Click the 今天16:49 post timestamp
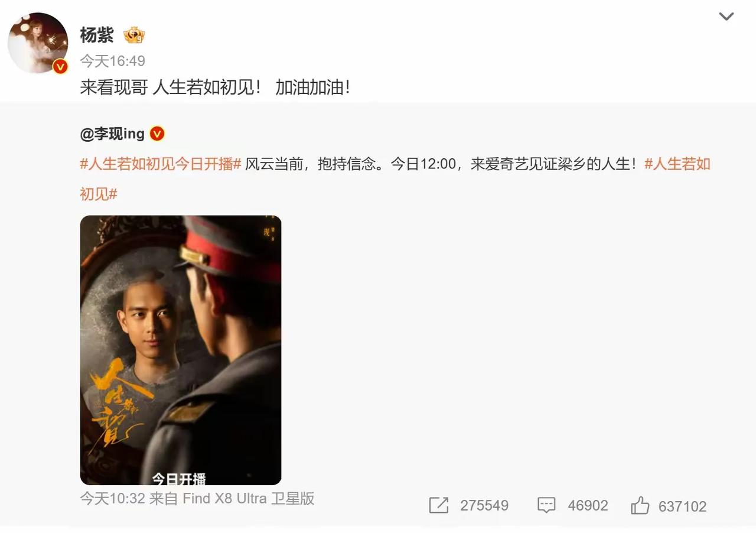 coord(113,61)
